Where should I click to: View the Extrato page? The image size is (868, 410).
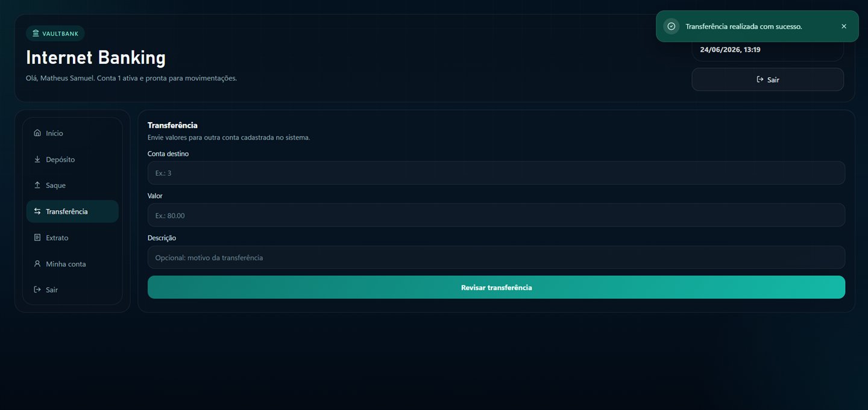coord(72,238)
